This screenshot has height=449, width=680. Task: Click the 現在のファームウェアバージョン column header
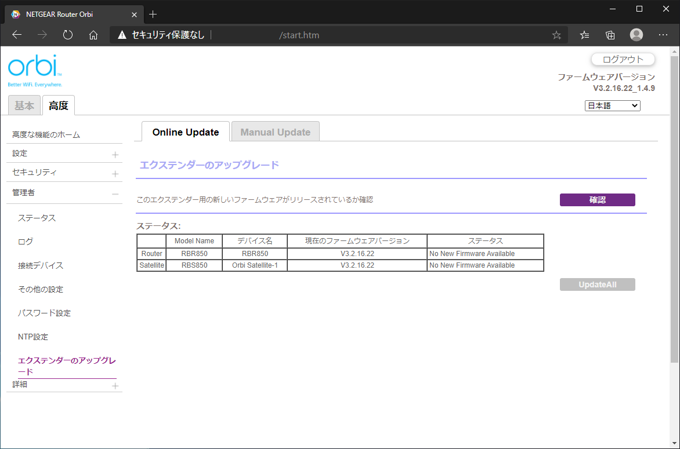(357, 241)
